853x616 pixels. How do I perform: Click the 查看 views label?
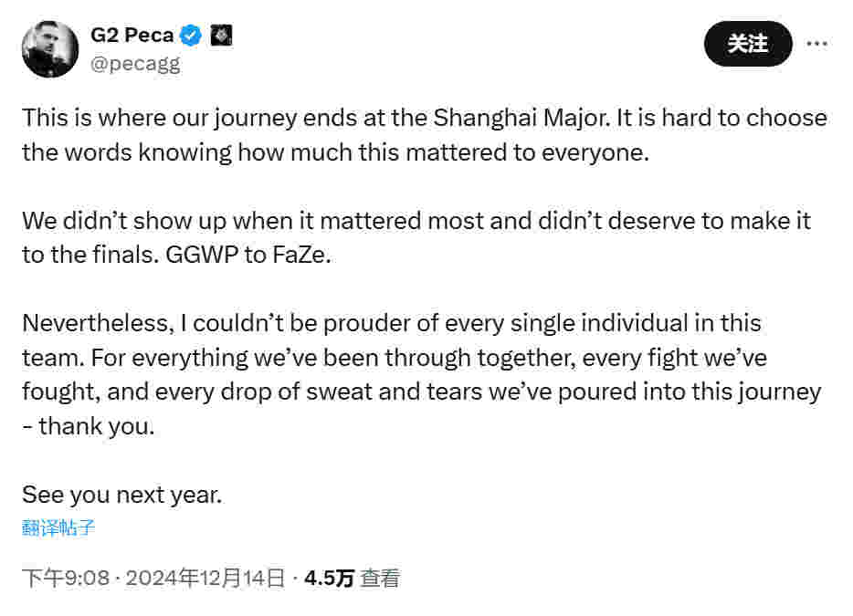pyautogui.click(x=380, y=578)
